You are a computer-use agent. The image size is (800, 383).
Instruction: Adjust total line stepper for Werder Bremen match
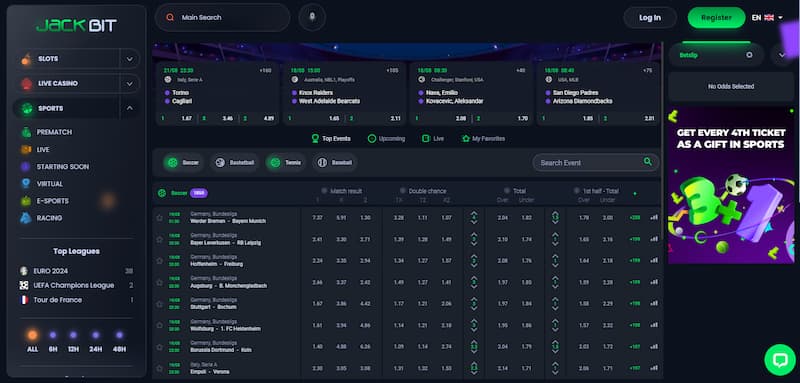pos(474,218)
